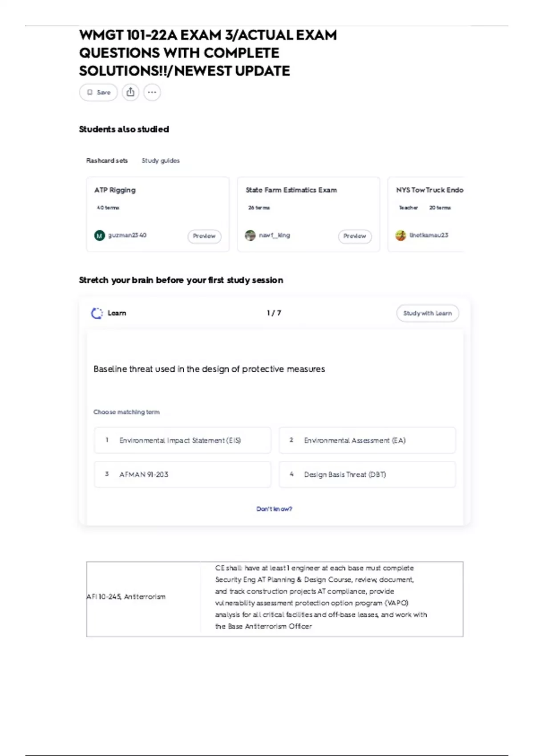Switch to the Study guides tab
Screen dimensions: 534x756
pos(161,161)
